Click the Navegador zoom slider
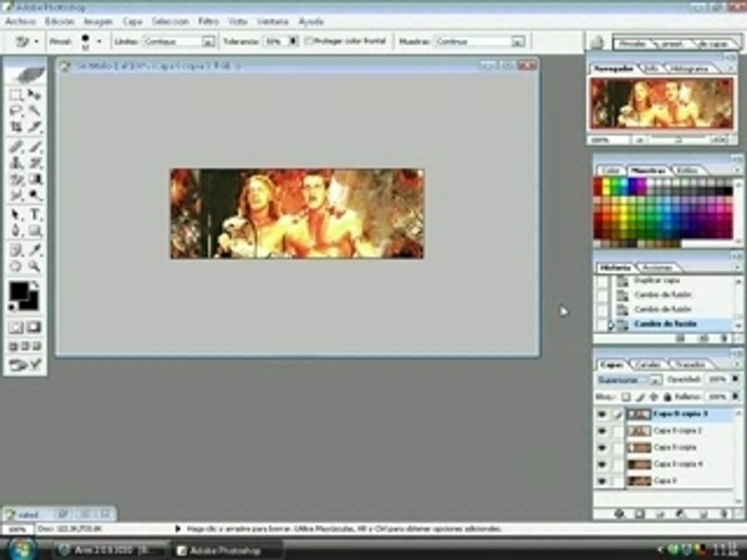This screenshot has width=747, height=560. coord(679,141)
